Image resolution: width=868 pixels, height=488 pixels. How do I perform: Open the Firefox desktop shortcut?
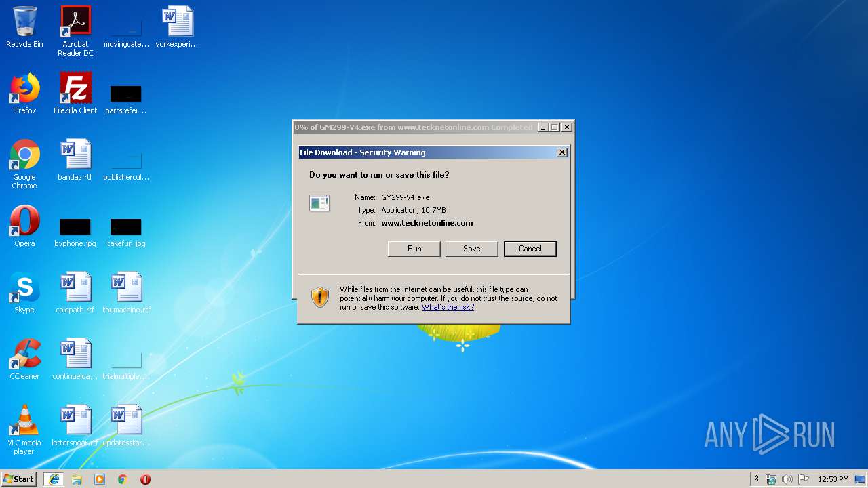(24, 94)
